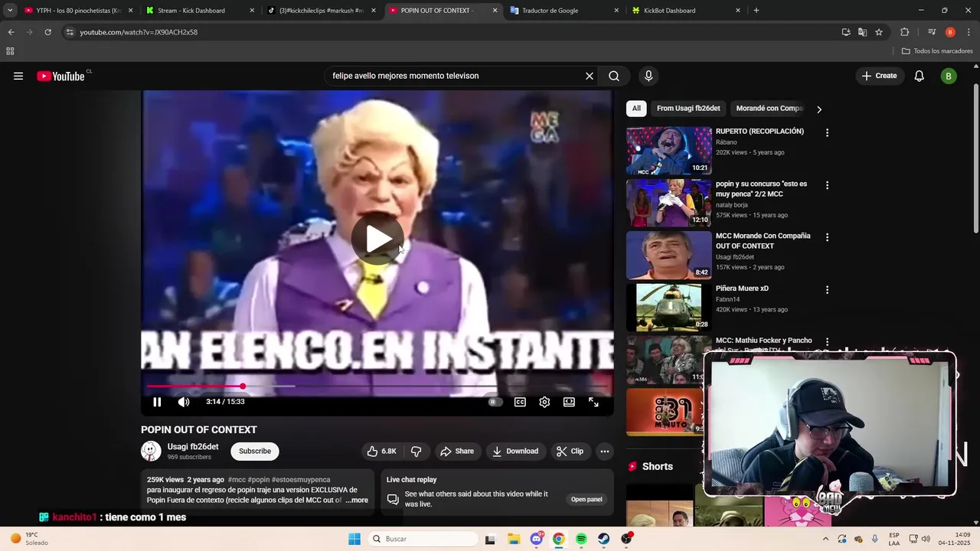980x551 pixels.
Task: Pause the video with the pause button
Action: point(157,402)
